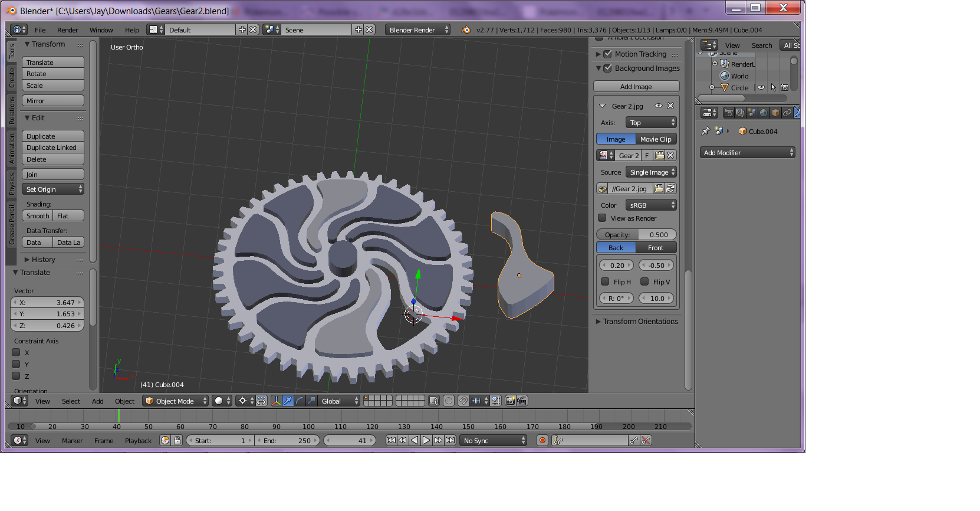The height and width of the screenshot is (511, 980).
Task: Remove Gear 2.jpg background image with X
Action: point(670,106)
